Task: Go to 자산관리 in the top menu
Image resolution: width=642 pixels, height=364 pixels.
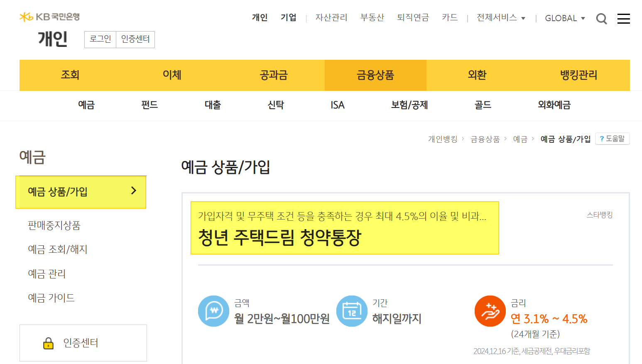Action: tap(331, 17)
